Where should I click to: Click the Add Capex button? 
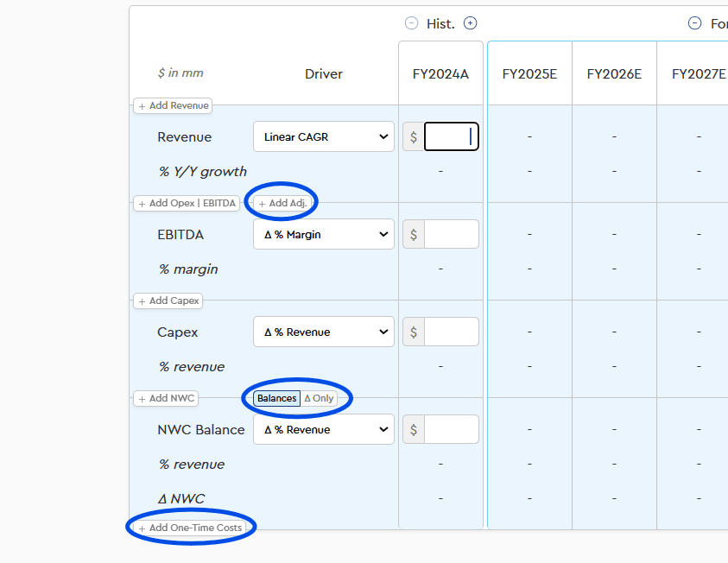(168, 300)
